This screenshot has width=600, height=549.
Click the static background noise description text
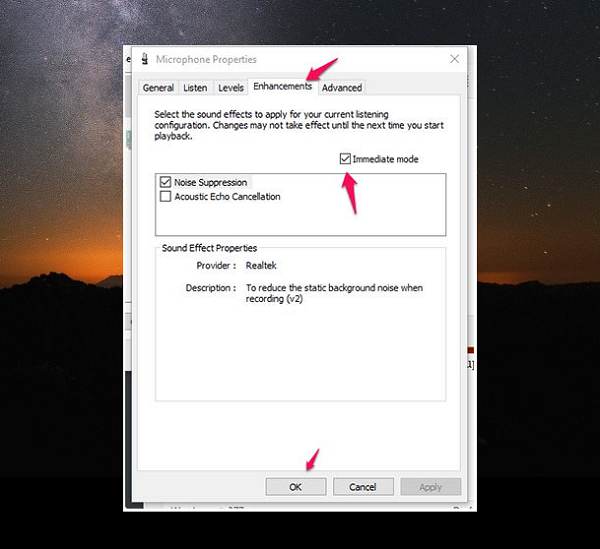334,293
